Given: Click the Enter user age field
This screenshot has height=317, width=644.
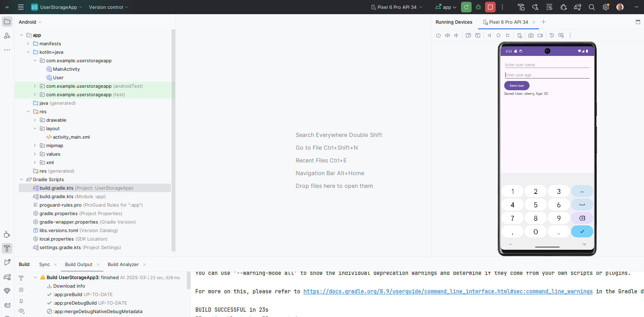Looking at the screenshot, I should tap(547, 75).
